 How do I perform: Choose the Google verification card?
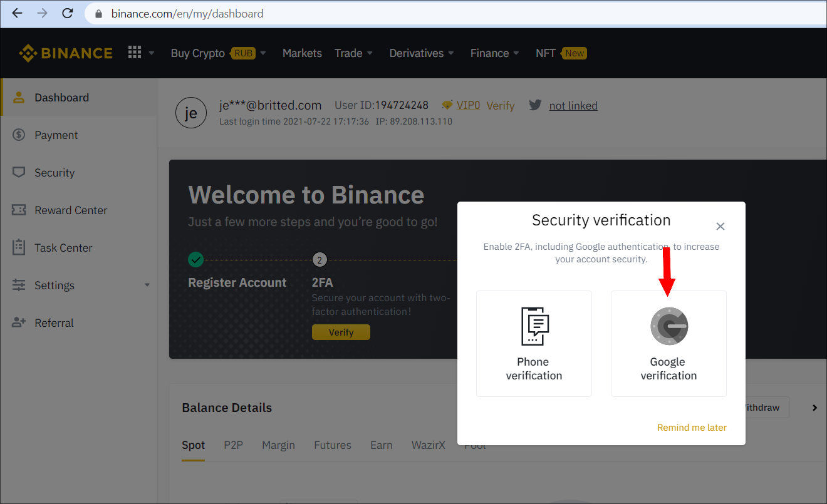point(668,344)
